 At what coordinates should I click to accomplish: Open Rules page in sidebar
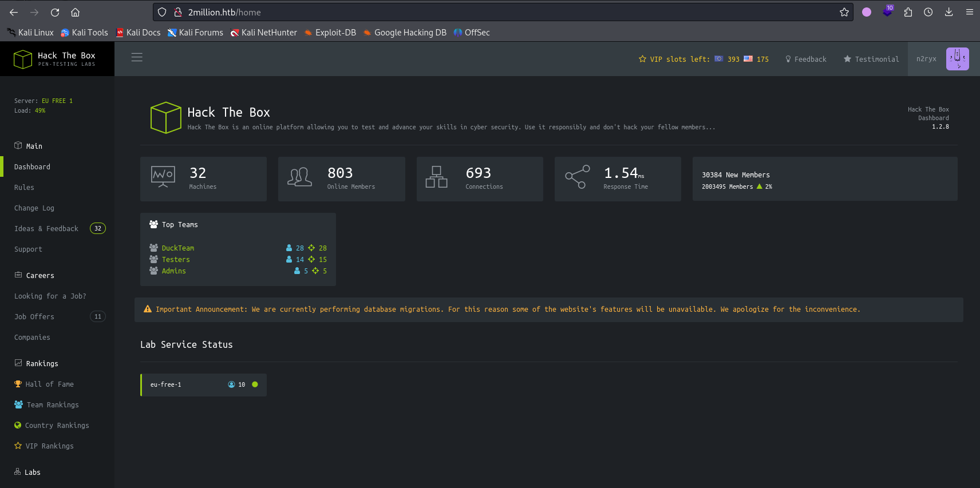click(x=24, y=187)
